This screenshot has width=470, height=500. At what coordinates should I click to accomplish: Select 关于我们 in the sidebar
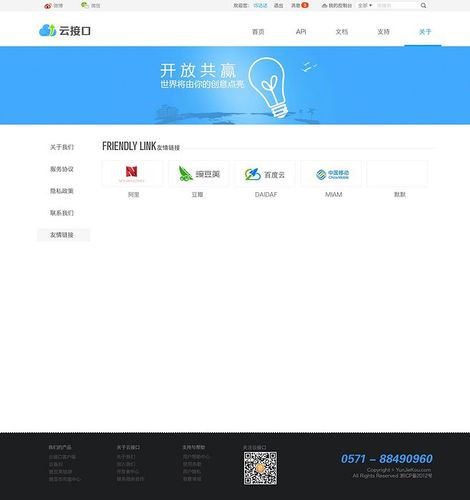(x=62, y=147)
